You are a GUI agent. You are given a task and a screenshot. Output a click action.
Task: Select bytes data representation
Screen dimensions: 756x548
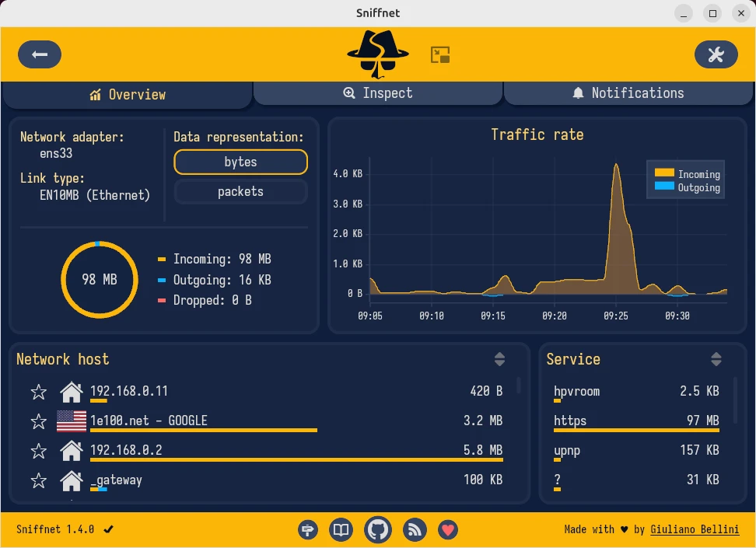coord(240,162)
